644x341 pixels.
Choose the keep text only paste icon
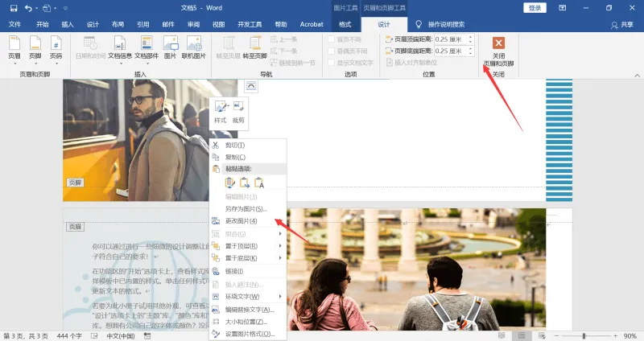click(259, 183)
